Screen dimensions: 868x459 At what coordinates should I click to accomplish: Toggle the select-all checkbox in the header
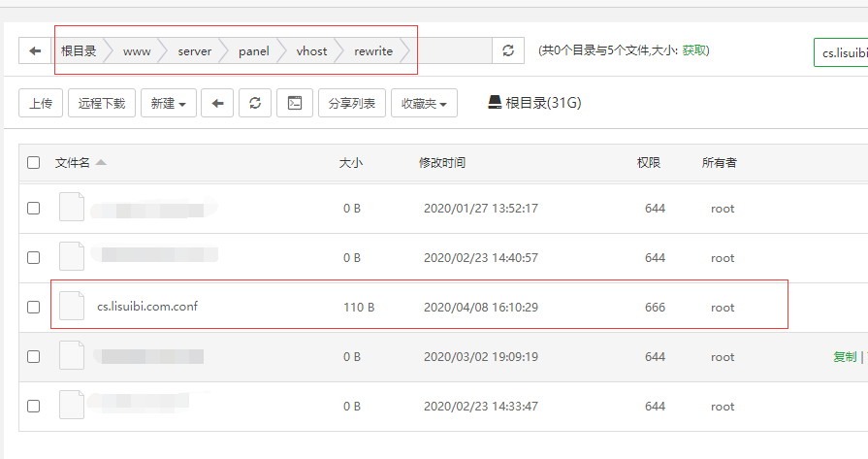click(34, 162)
